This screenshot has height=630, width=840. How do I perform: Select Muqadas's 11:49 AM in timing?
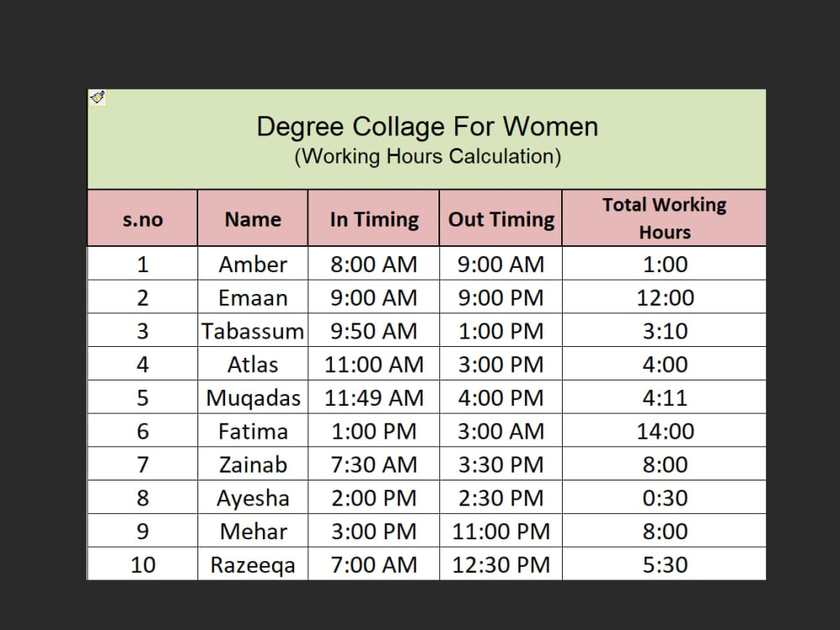(x=374, y=397)
